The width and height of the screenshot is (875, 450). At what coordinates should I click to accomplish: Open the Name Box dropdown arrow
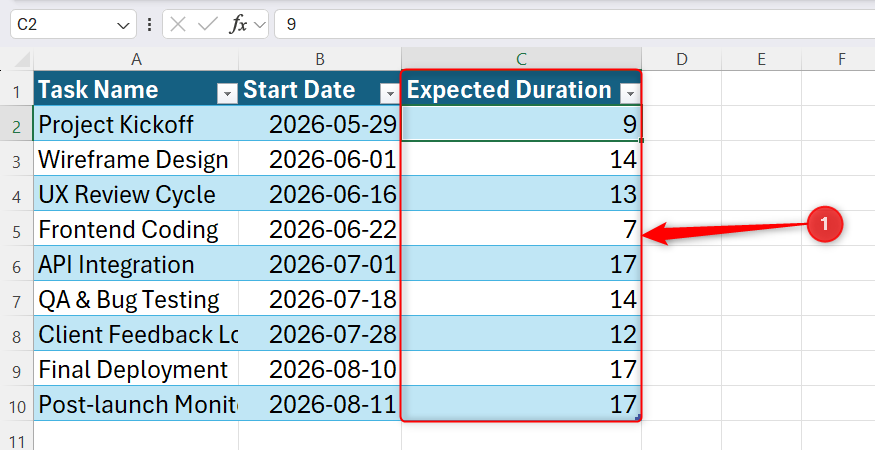pos(123,25)
